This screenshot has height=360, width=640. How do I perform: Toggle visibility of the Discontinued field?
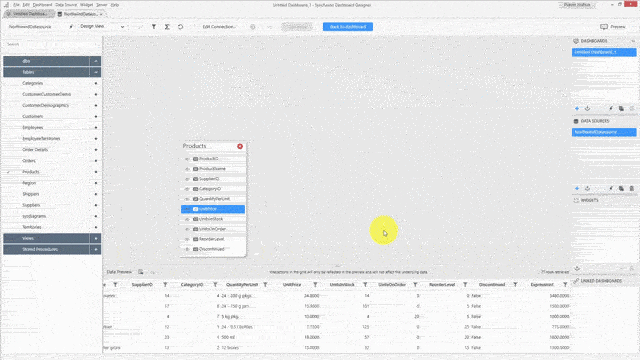187,249
